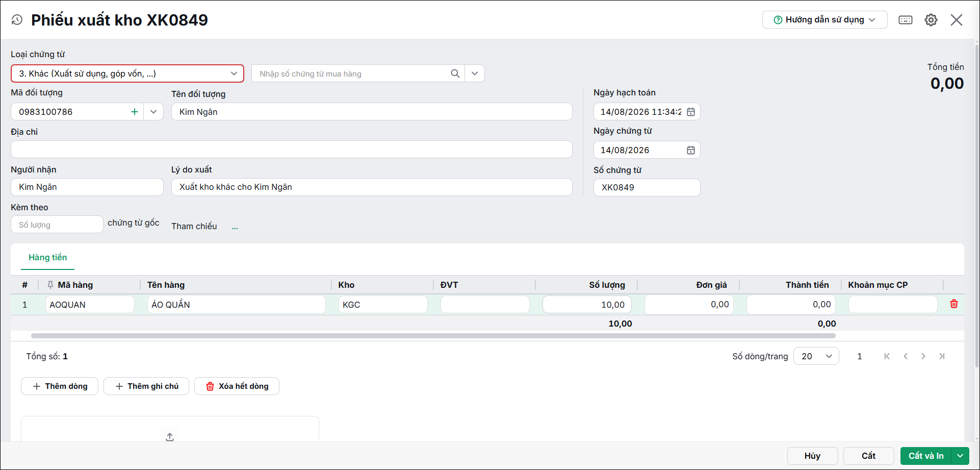Click search icon in purchase voucher field
This screenshot has height=470, width=980.
tap(455, 73)
